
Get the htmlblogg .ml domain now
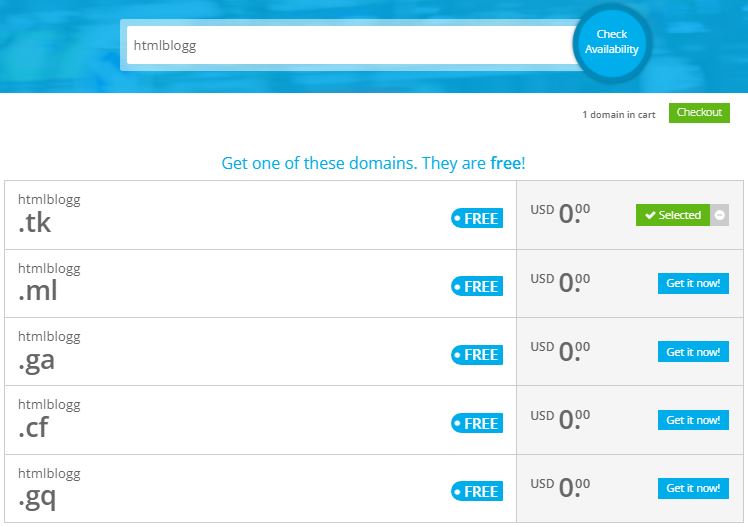coord(693,284)
